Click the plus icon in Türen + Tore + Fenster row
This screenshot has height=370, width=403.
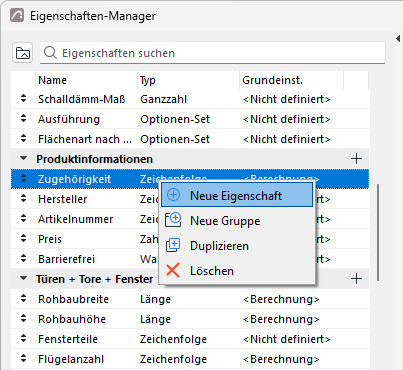pyautogui.click(x=356, y=279)
